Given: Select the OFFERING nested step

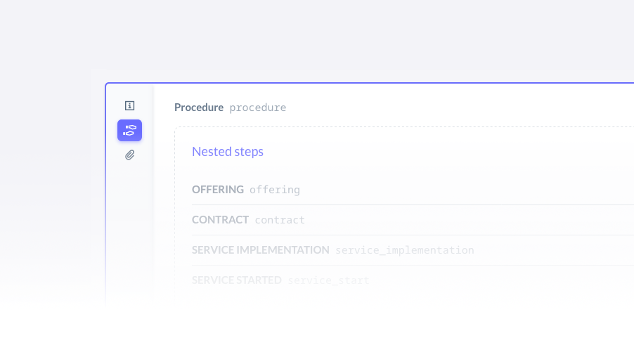Looking at the screenshot, I should coord(413,190).
